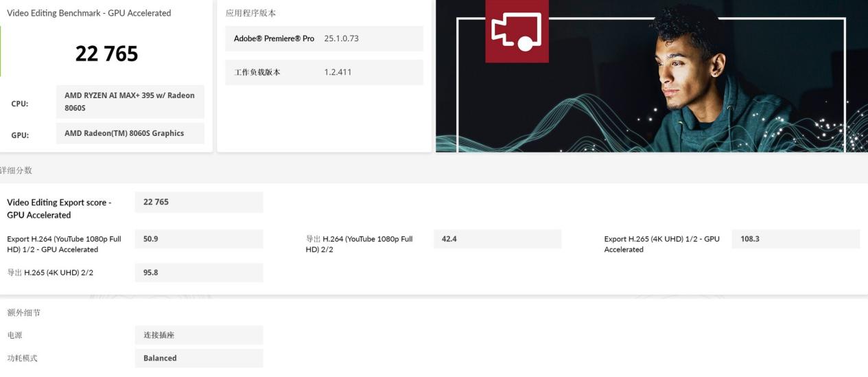Select the CPU value AMD RYZEN AI MAX+ 395
The height and width of the screenshot is (377, 868).
[x=130, y=102]
